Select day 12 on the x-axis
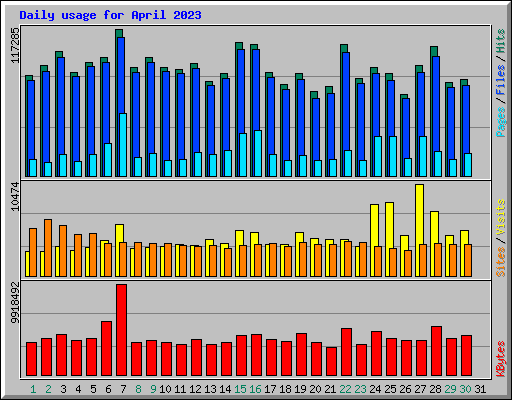Image resolution: width=512 pixels, height=400 pixels. [195, 389]
